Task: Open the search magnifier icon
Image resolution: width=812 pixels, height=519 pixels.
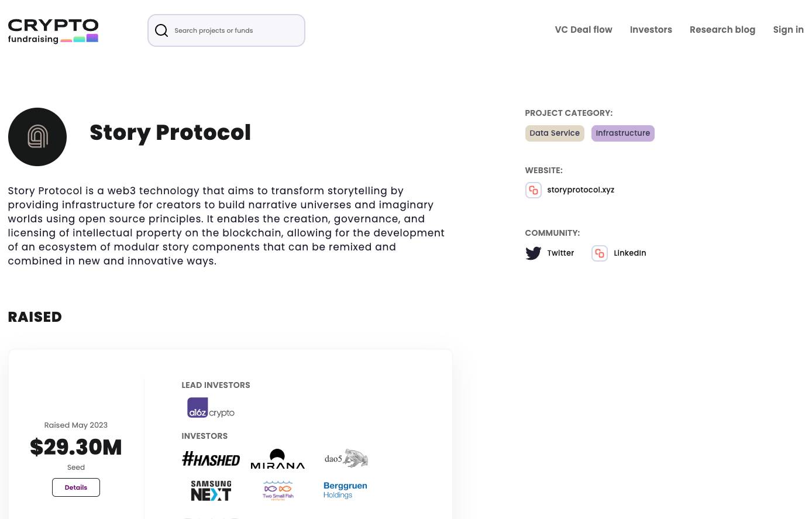Action: [161, 30]
